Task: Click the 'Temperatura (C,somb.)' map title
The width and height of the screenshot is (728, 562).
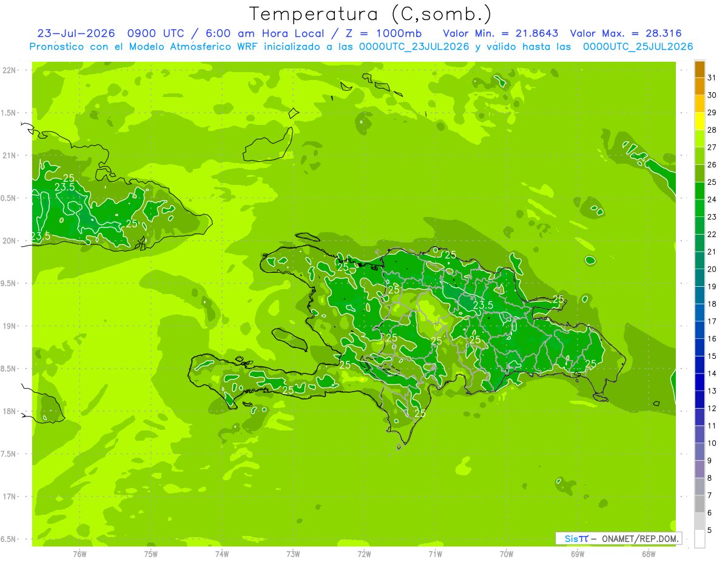Action: click(x=371, y=14)
